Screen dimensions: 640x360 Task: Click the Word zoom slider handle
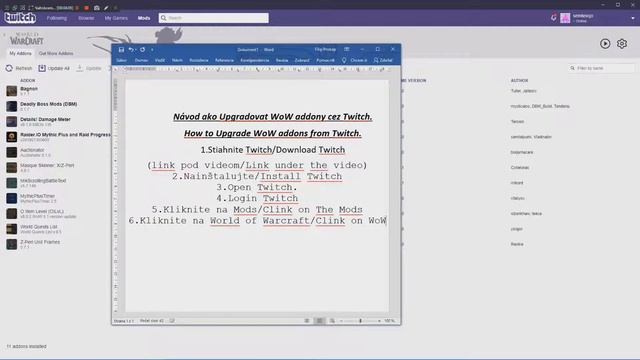(x=360, y=321)
